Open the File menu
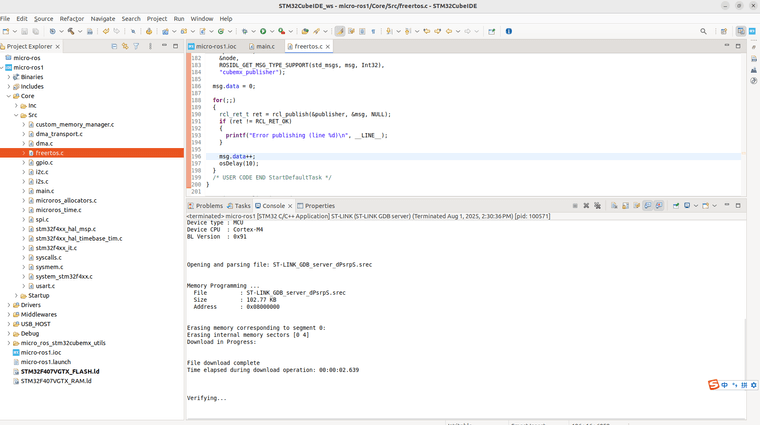The height and width of the screenshot is (425, 760). (x=5, y=19)
